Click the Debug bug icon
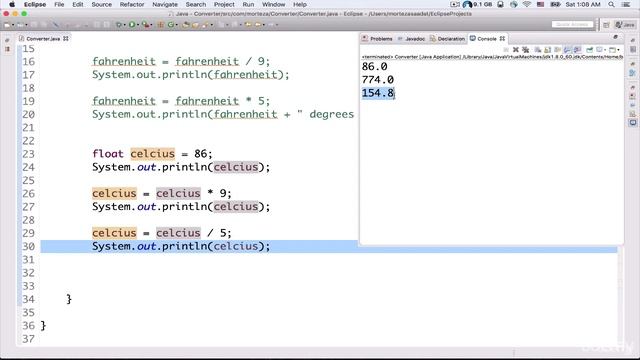 click(x=119, y=25)
